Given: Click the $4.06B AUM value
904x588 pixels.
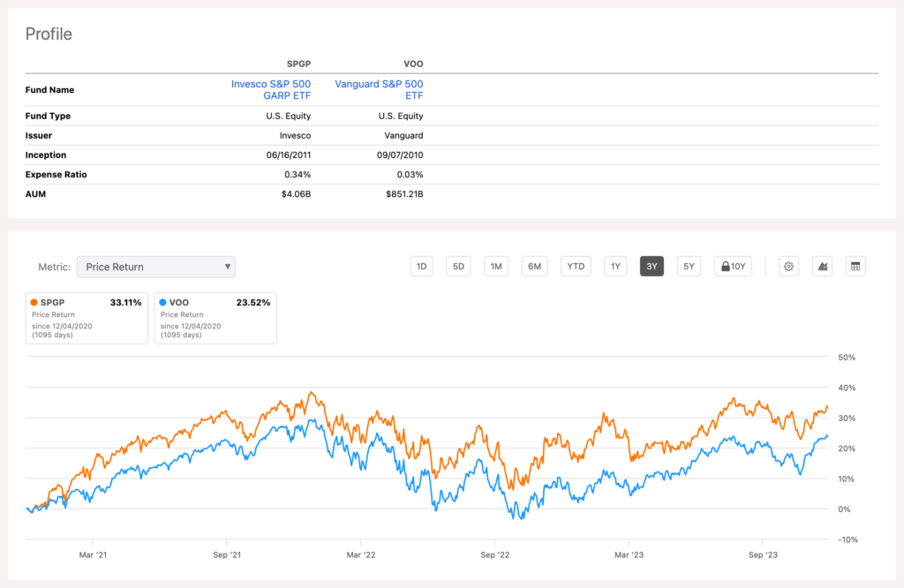Looking at the screenshot, I should (296, 194).
